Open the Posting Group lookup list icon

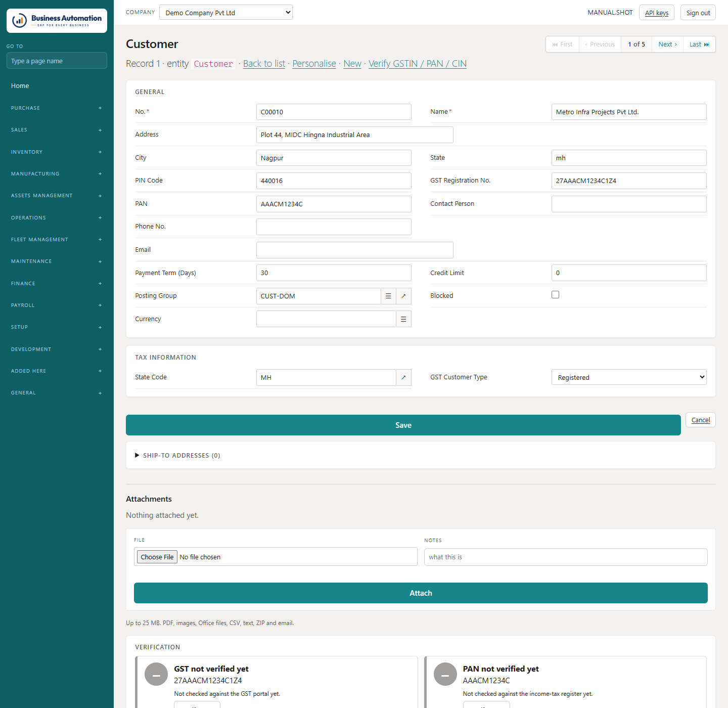coord(388,296)
